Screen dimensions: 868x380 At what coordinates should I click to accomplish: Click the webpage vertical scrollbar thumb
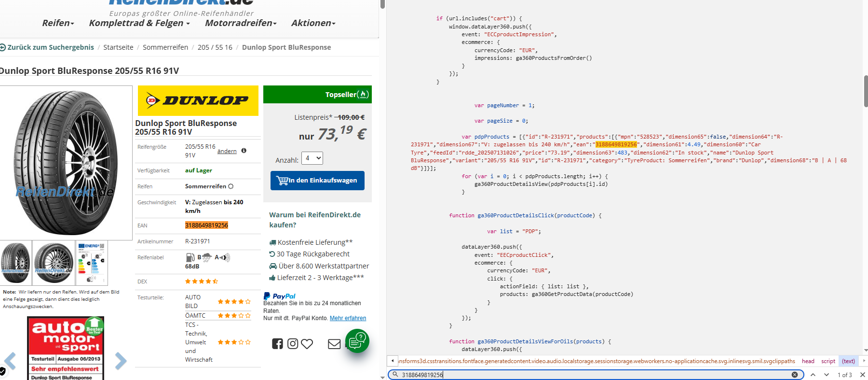pos(382,4)
